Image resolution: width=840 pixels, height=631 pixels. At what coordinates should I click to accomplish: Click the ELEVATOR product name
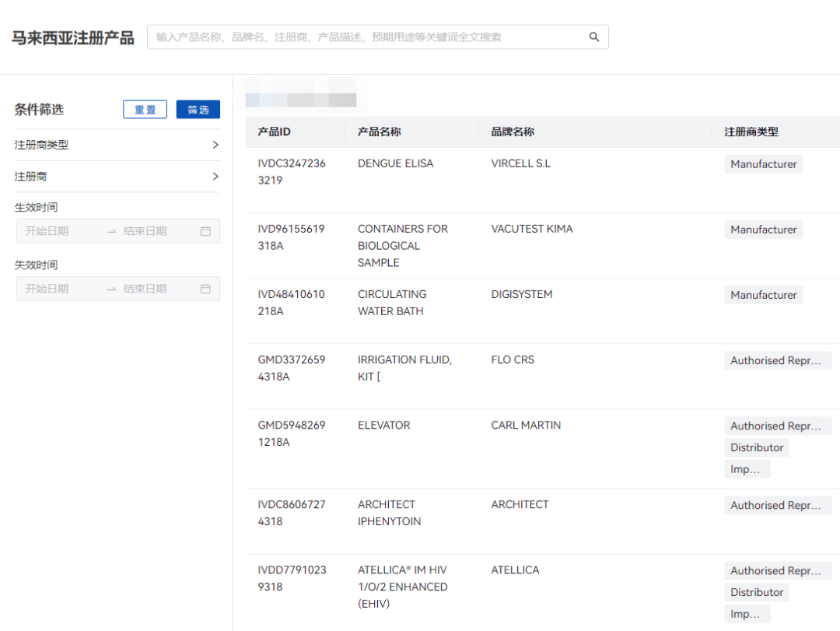(384, 425)
